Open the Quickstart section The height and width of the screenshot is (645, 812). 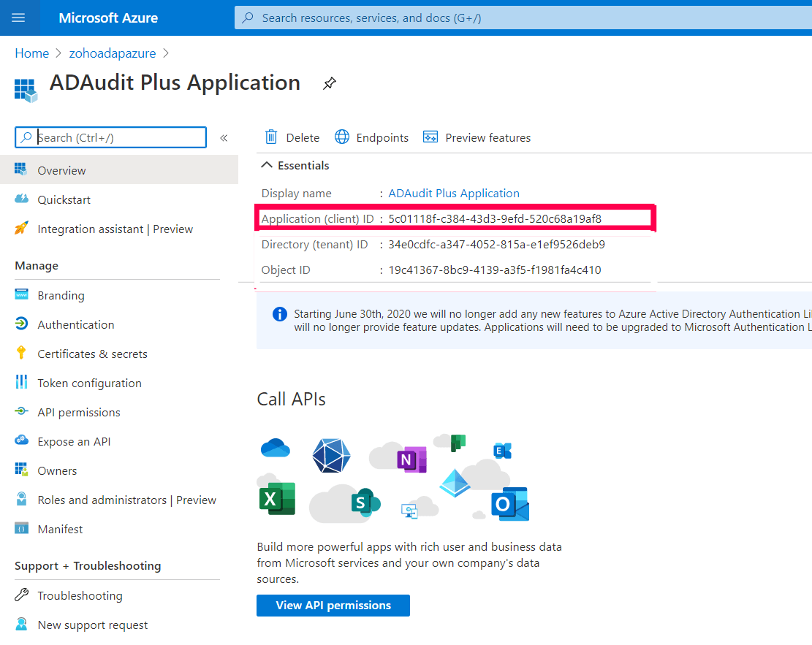pyautogui.click(x=64, y=199)
